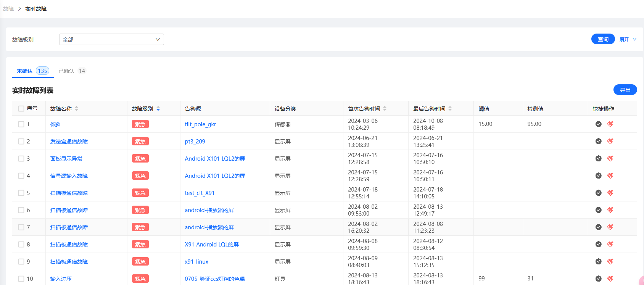Viewport: 644px width, 285px height.
Task: Check the box for row 6
Action: click(x=21, y=210)
